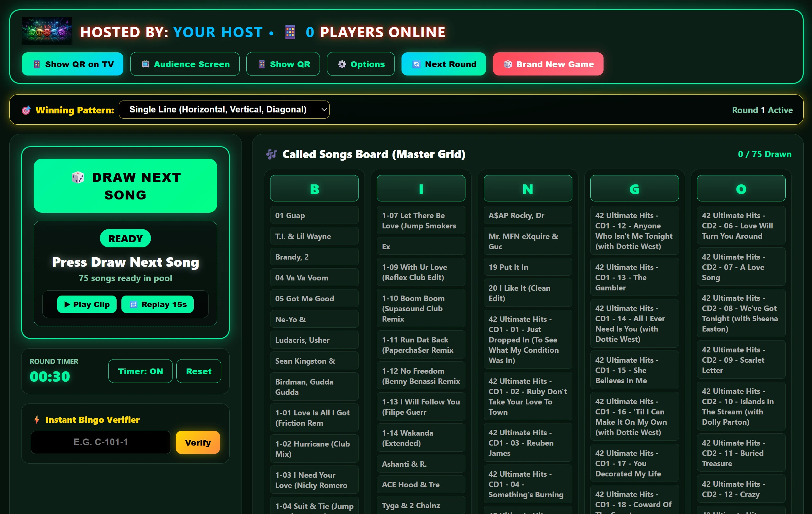Click the TV icon in Audience Screen
Image resolution: width=812 pixels, height=514 pixels.
[145, 65]
